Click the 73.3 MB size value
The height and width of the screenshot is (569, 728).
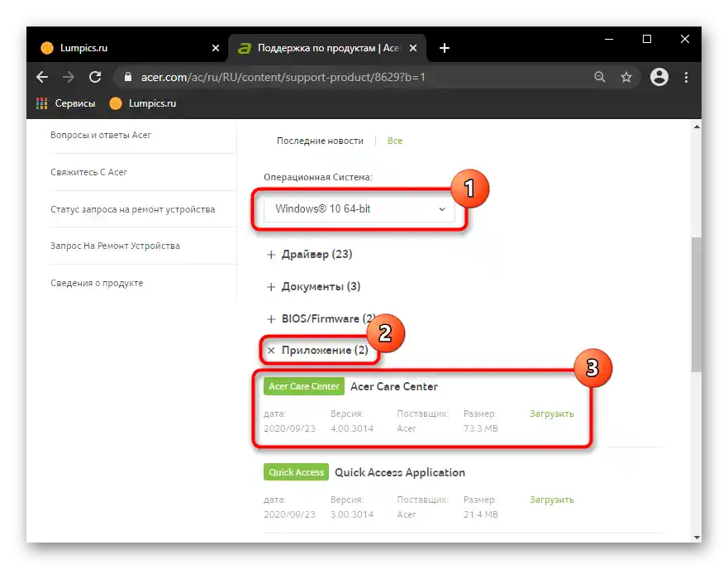(481, 428)
